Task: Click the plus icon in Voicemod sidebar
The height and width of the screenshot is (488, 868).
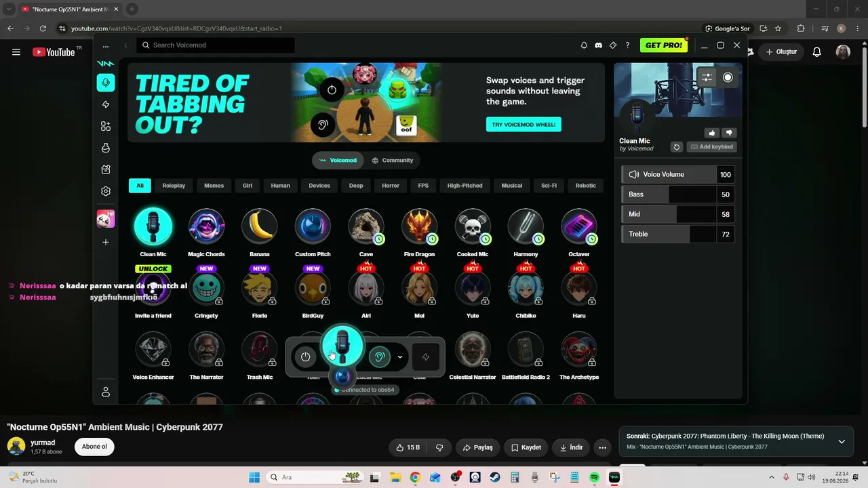Action: [x=105, y=242]
